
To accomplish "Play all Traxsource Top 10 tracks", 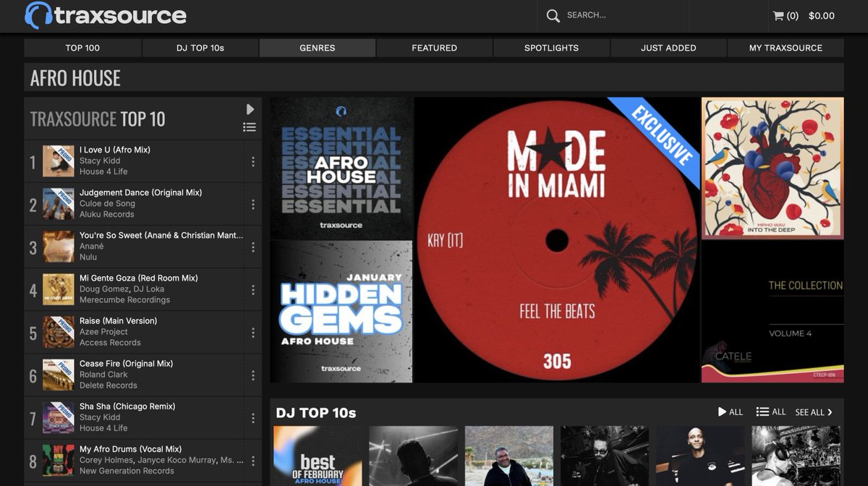I will pyautogui.click(x=250, y=109).
